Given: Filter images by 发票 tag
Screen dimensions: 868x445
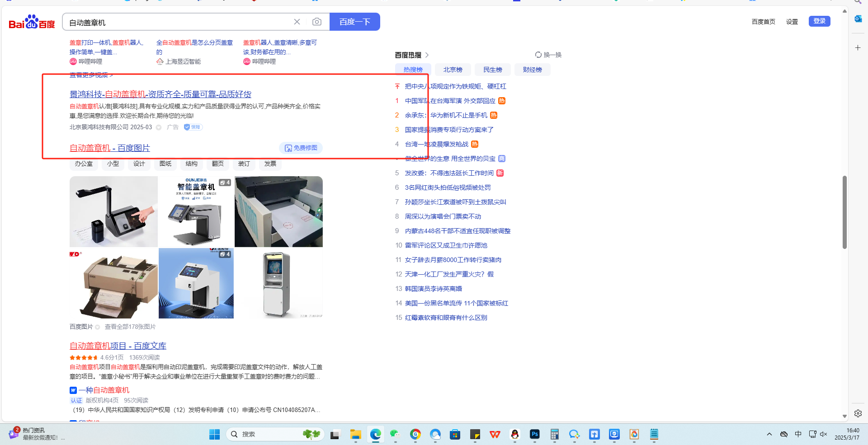Looking at the screenshot, I should [x=270, y=164].
